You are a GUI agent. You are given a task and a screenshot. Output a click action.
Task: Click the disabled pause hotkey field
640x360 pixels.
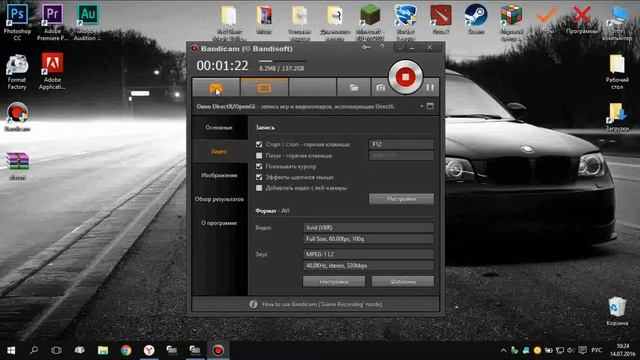[x=401, y=156]
